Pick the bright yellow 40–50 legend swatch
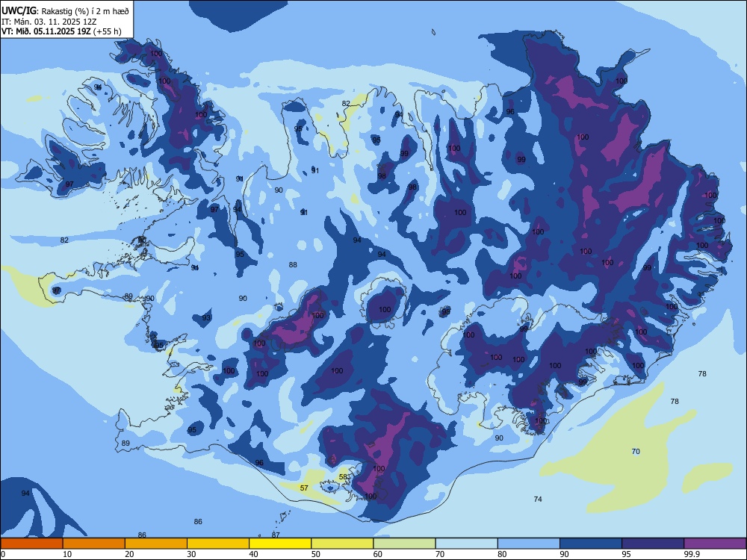747x560 pixels. [x=280, y=544]
